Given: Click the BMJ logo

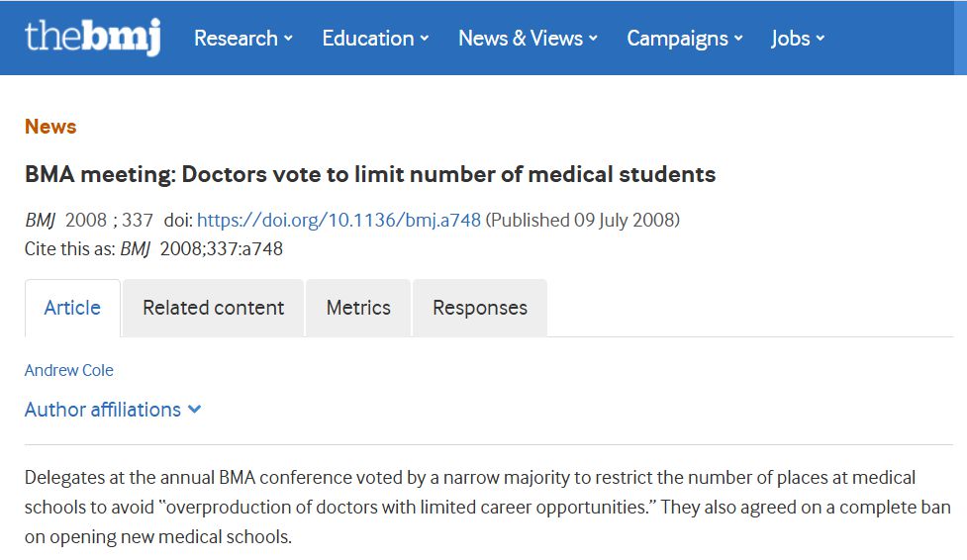Looking at the screenshot, I should click(x=92, y=38).
